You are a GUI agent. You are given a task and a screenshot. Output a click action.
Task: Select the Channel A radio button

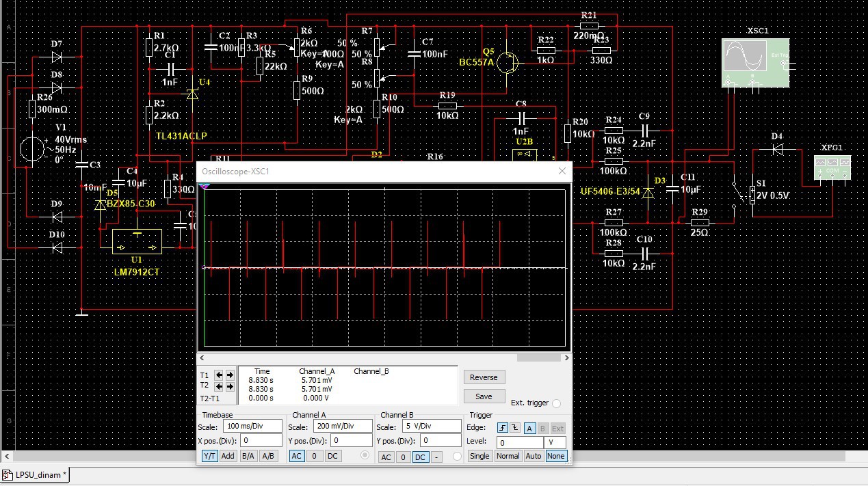pos(365,455)
